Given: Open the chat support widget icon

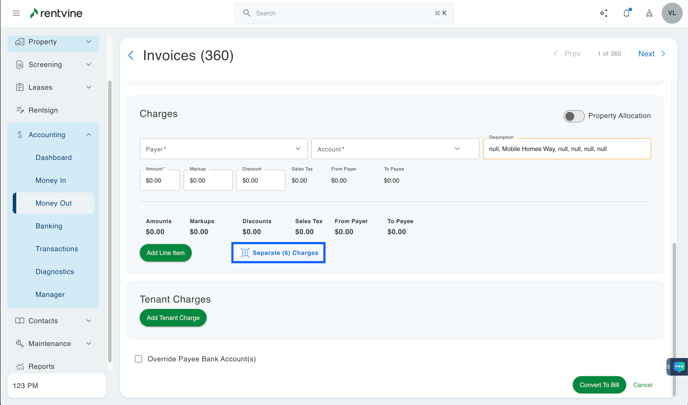Looking at the screenshot, I should (x=678, y=367).
